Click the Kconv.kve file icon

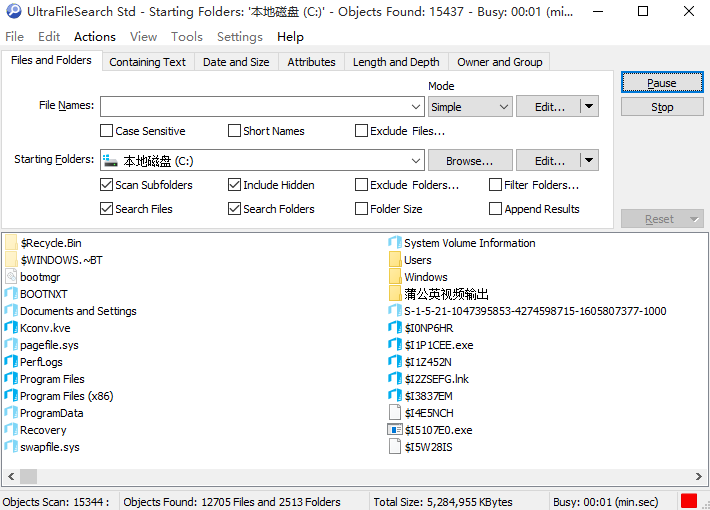tap(11, 328)
